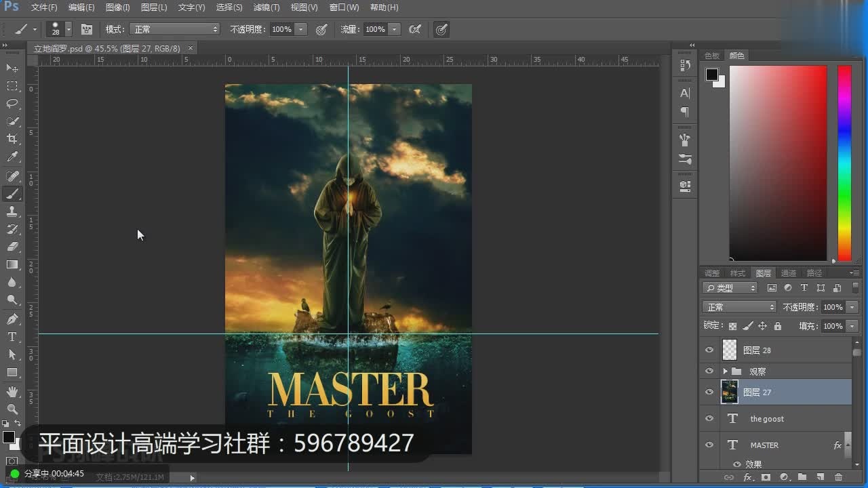Viewport: 868px width, 488px height.
Task: Open the 滤镜(T) menu
Action: [x=267, y=7]
